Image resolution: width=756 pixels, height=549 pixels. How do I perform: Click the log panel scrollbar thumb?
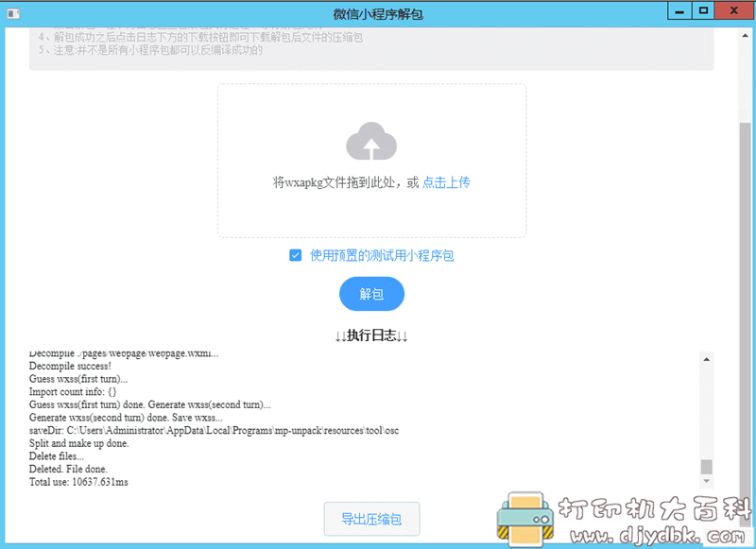coord(706,467)
